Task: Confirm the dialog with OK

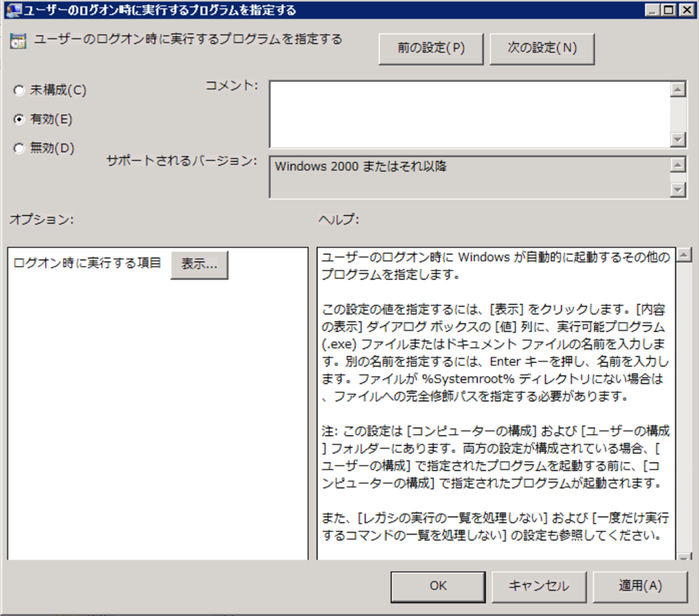Action: click(438, 586)
